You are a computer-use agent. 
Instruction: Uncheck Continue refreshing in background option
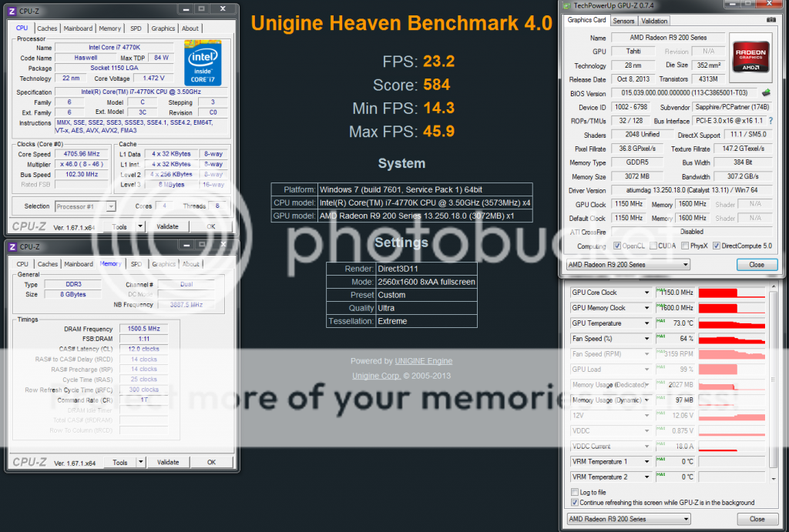[x=575, y=502]
